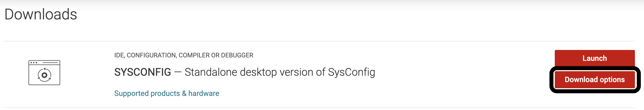
Task: Open Download options for SYSCONFIG
Action: tap(594, 80)
